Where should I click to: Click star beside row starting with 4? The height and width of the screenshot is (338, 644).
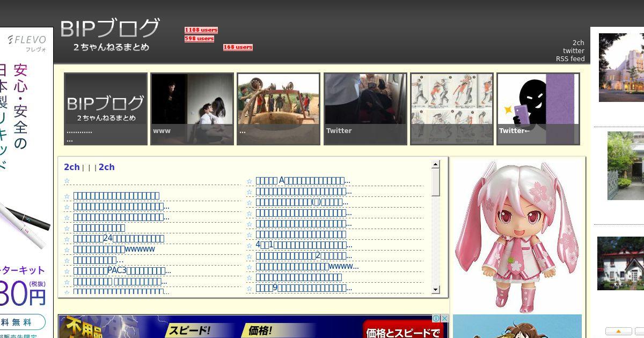pyautogui.click(x=250, y=245)
